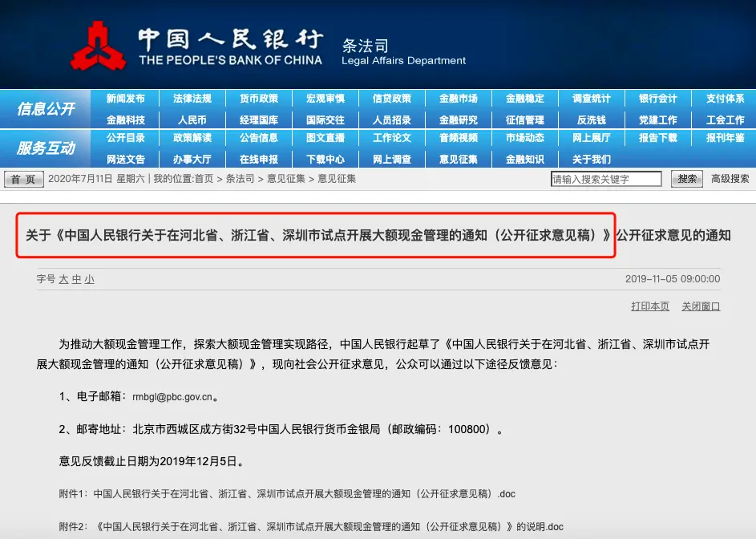Click the 搜索 search button
This screenshot has width=756, height=539.
687,179
